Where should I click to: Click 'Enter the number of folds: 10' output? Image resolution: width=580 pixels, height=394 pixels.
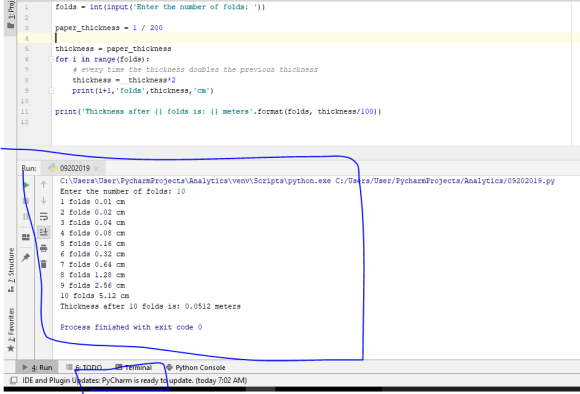(122, 192)
